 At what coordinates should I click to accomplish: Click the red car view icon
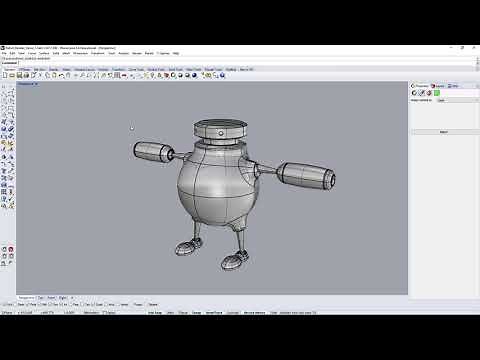pyautogui.click(x=124, y=76)
